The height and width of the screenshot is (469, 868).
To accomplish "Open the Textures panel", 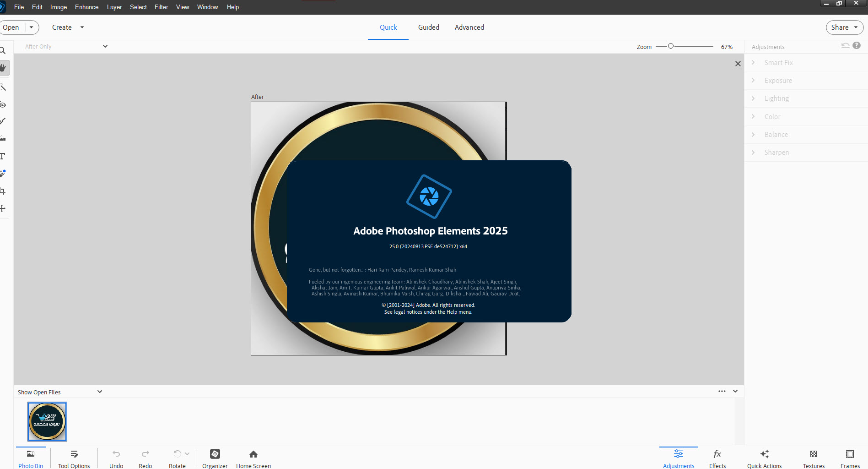I will click(814, 458).
